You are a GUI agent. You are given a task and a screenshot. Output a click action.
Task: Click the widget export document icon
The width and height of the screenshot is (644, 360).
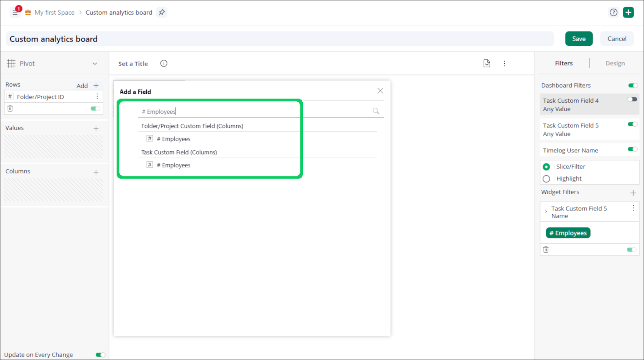[x=487, y=63]
